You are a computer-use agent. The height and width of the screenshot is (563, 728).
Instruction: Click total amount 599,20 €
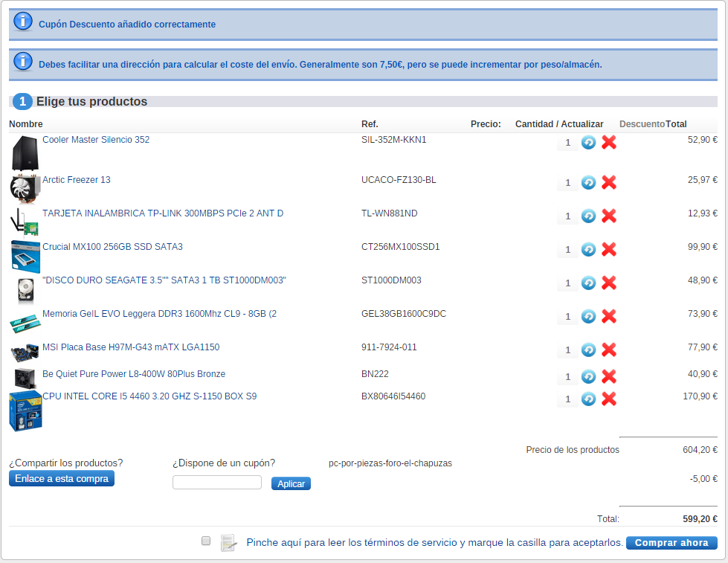pyautogui.click(x=700, y=519)
